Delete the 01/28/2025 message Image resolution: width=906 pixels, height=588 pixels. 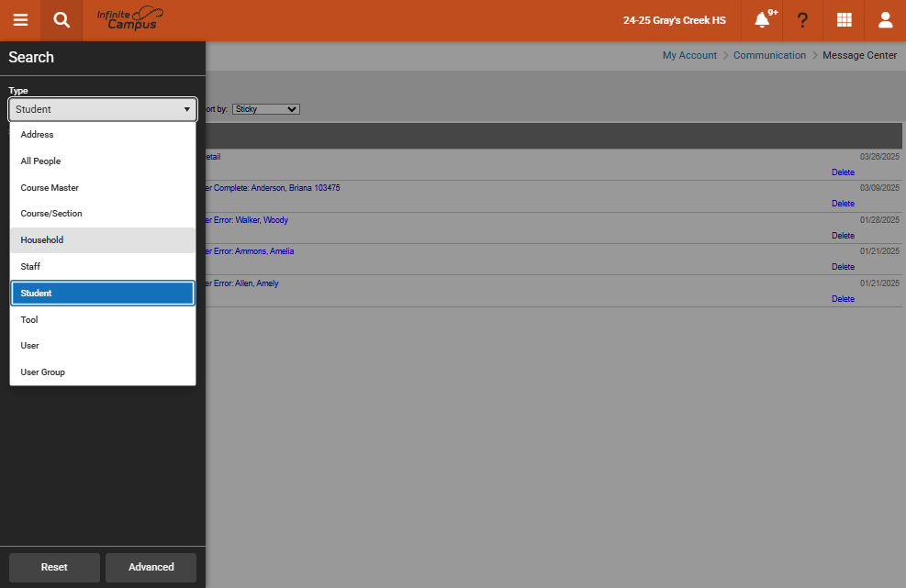pos(843,236)
